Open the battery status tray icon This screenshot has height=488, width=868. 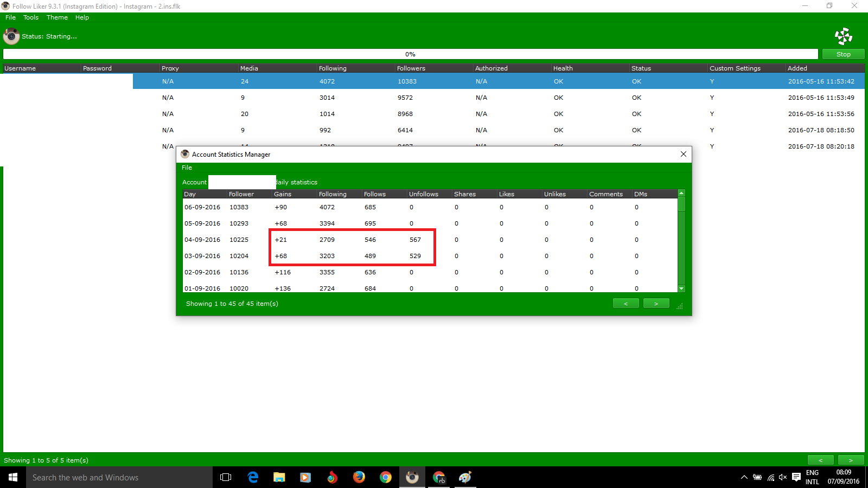(x=757, y=477)
